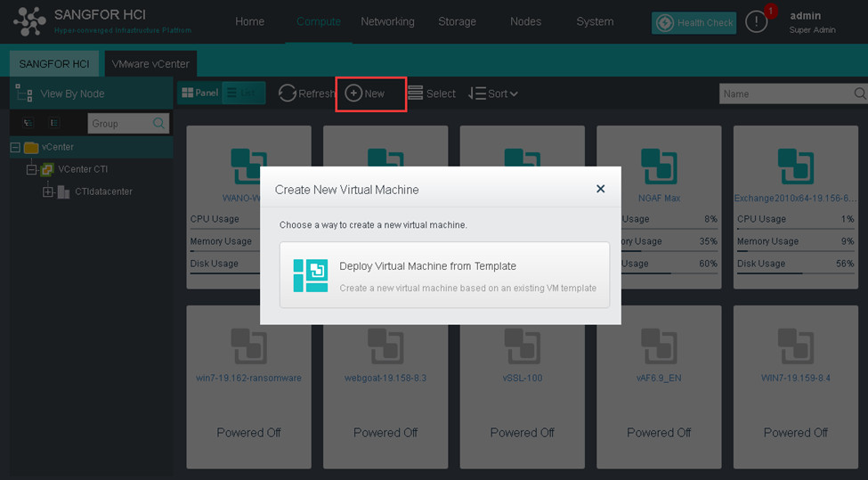Viewport: 868px width, 480px height.
Task: Refresh the virtual machine list
Action: [x=307, y=94]
